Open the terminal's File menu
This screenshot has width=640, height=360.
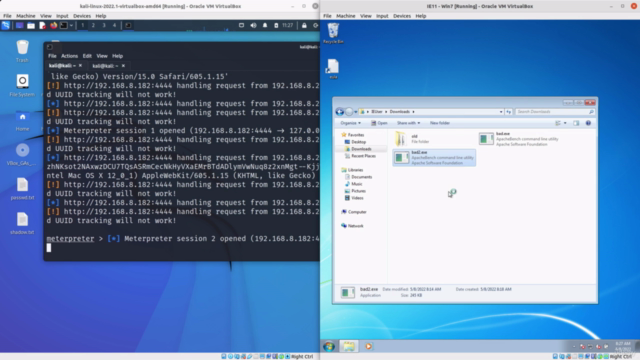[52, 56]
